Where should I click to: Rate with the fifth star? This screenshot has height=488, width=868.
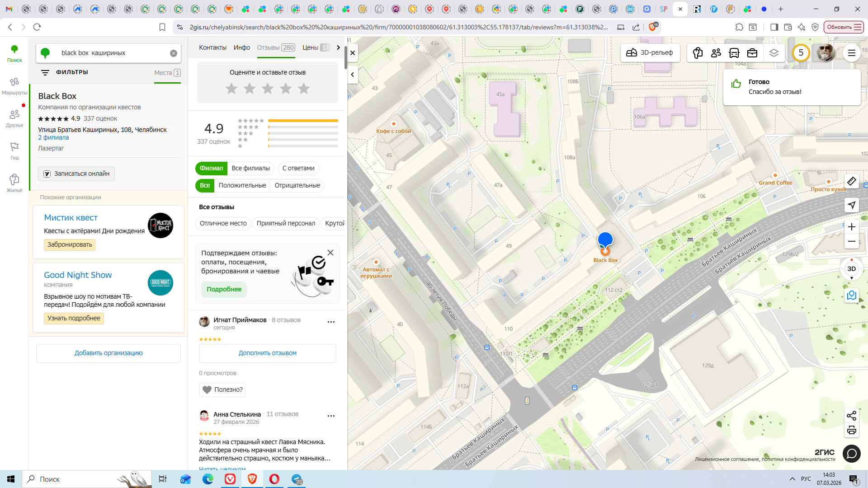coord(304,89)
